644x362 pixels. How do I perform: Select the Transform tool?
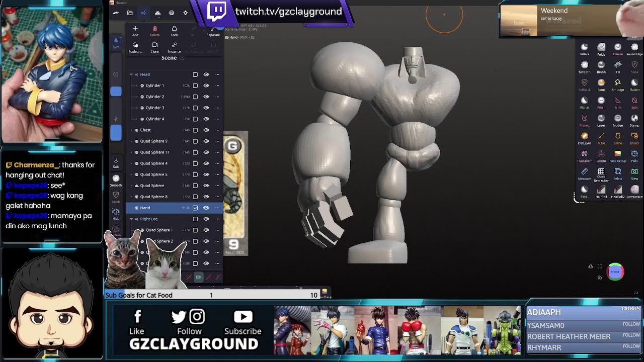(x=584, y=156)
